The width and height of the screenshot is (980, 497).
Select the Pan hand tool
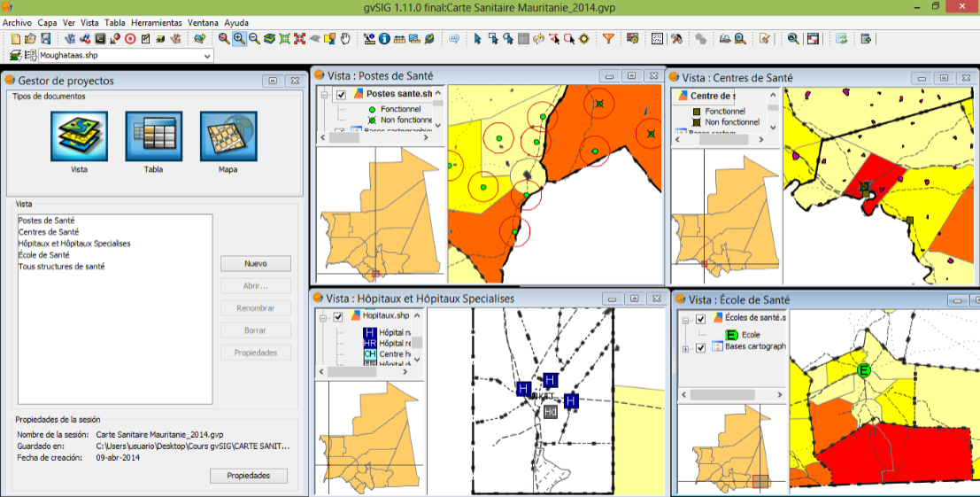[x=345, y=39]
